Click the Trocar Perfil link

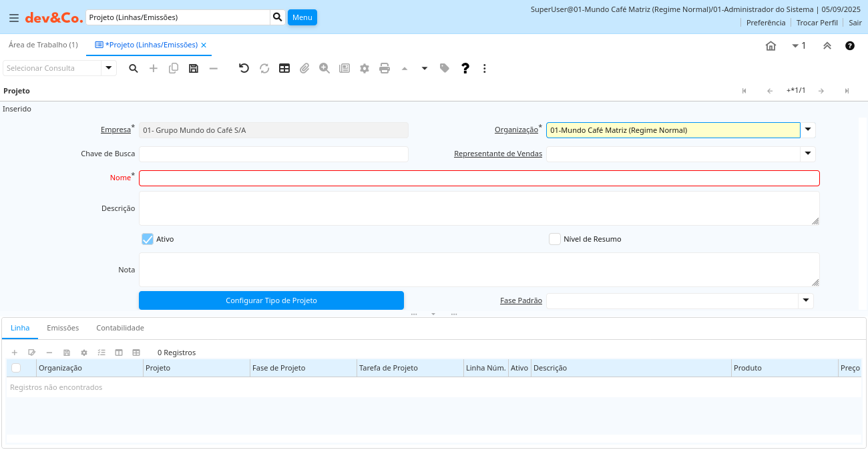[817, 23]
